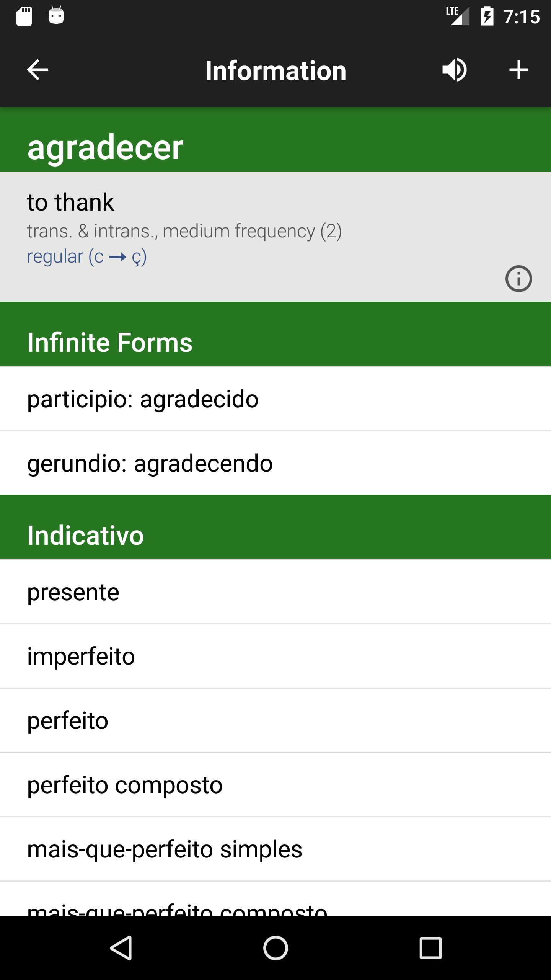Open mais-que-perfeito simples row
551x980 pixels.
click(x=275, y=849)
